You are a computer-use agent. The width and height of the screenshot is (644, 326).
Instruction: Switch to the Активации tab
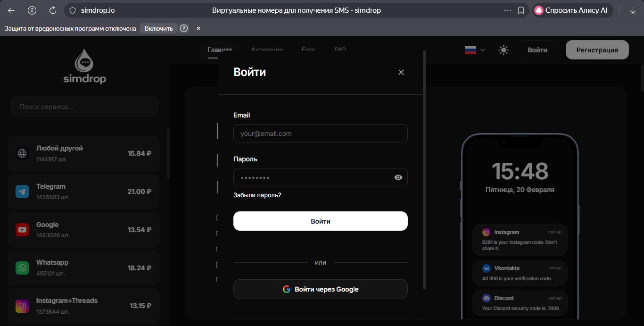click(x=267, y=50)
